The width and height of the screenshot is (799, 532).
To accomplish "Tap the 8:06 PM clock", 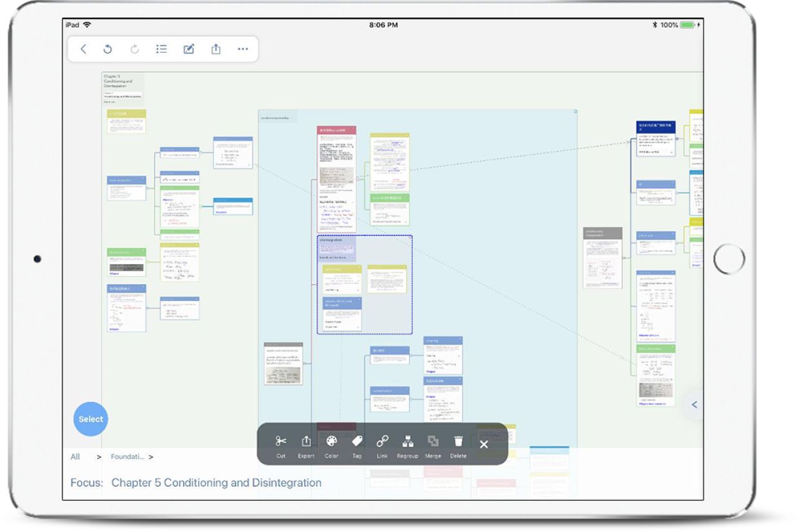I will pyautogui.click(x=383, y=24).
